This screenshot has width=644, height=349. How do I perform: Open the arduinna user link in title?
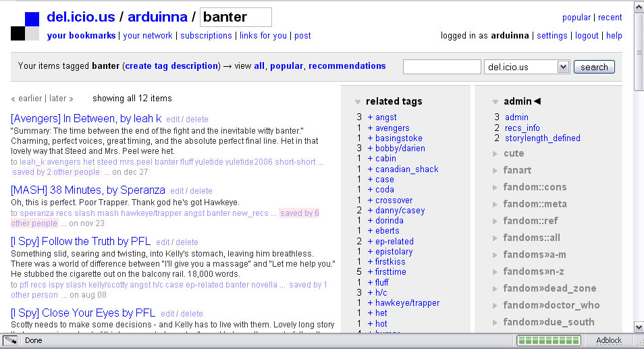coord(158,17)
